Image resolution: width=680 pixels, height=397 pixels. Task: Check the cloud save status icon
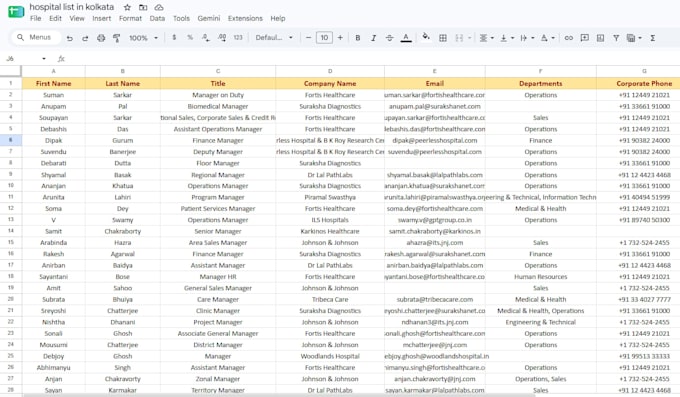pyautogui.click(x=159, y=7)
